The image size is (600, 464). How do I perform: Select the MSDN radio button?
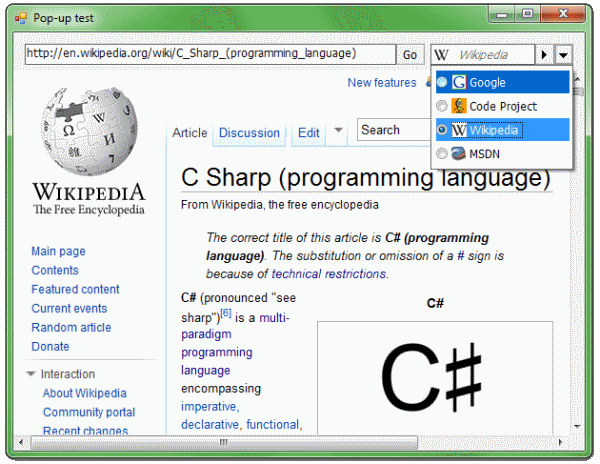point(442,154)
